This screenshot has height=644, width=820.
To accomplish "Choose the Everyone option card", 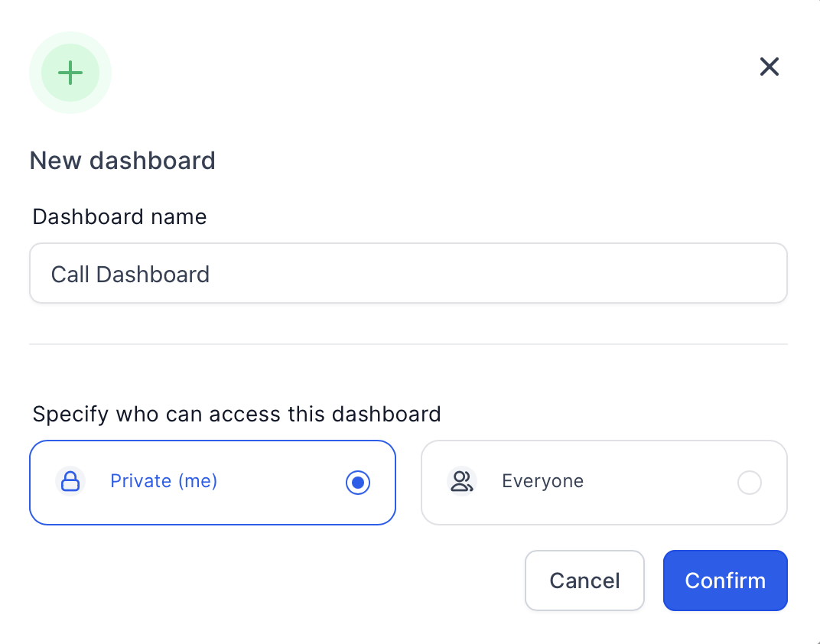I will click(604, 483).
